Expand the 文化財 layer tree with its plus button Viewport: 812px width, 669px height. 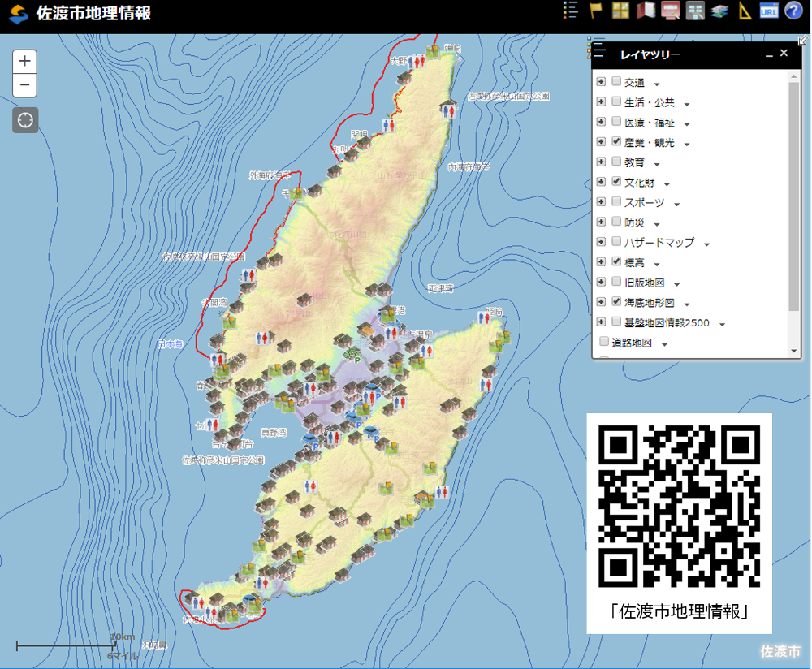pos(600,181)
